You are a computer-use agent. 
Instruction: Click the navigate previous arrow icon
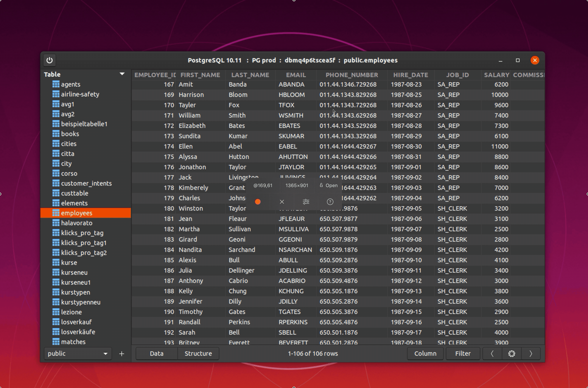click(492, 354)
